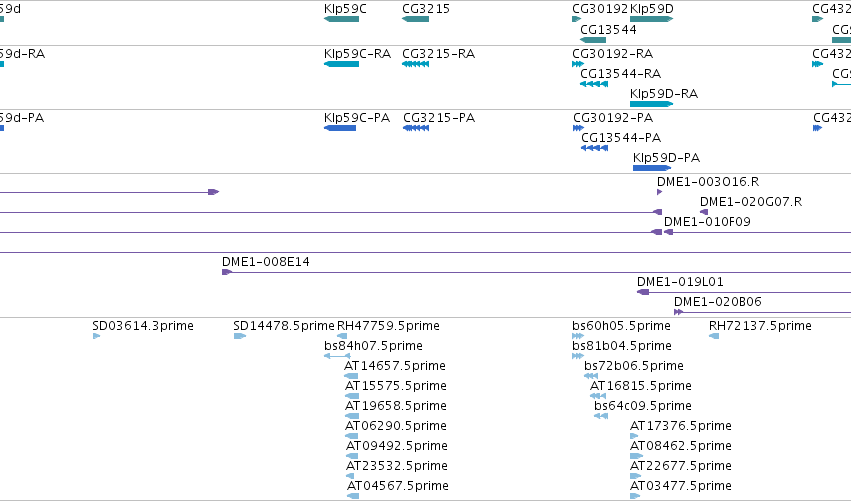This screenshot has height=501, width=851.
Task: Click the AT14657.5prime EST
Action: [351, 376]
